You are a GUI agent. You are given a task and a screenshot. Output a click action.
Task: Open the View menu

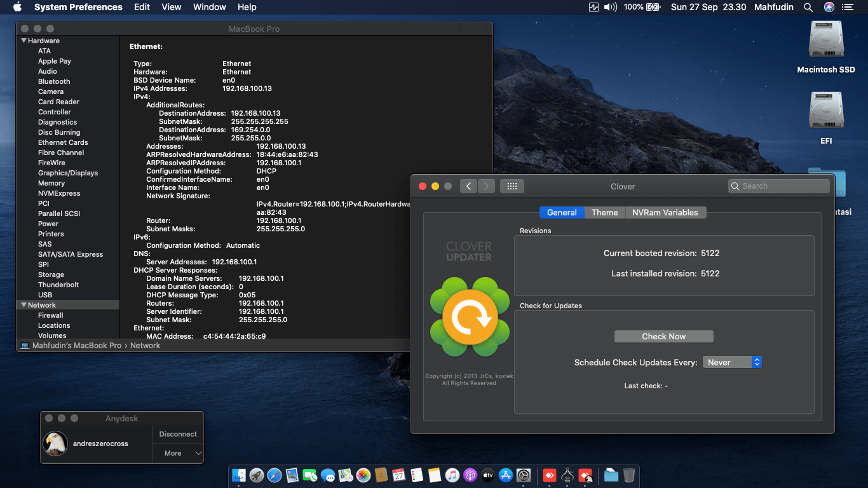coord(172,7)
